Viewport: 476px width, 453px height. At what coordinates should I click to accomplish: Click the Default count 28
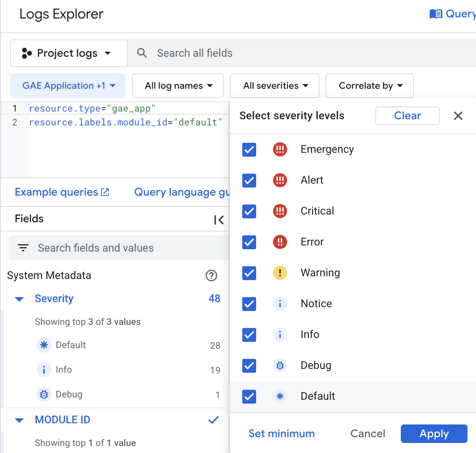(x=215, y=346)
